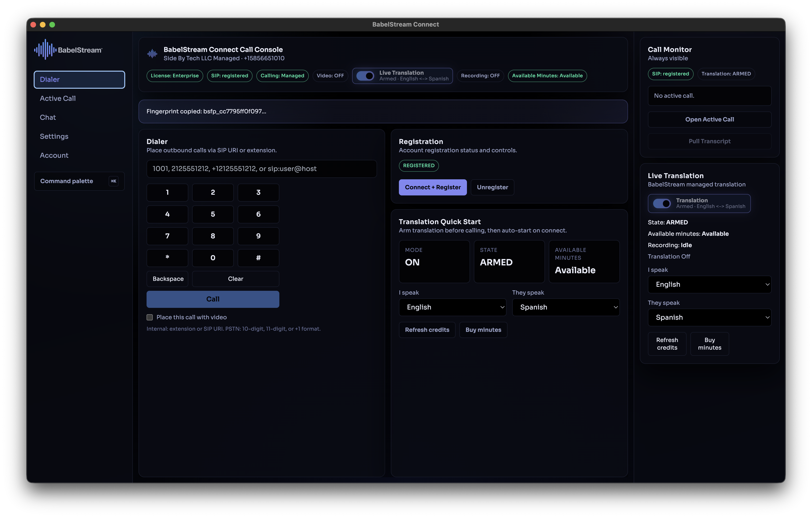Click the License: Enterprise badge
Screen dimensions: 812x518
tap(175, 76)
